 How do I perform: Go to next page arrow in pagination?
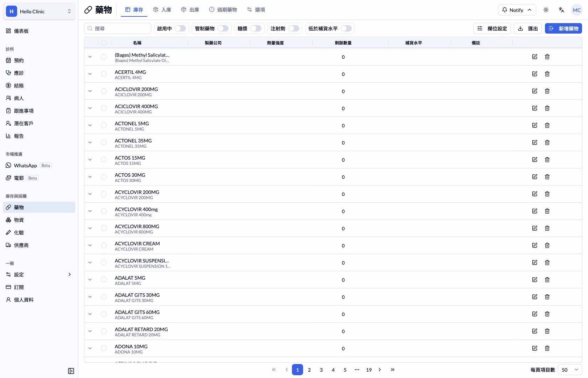pyautogui.click(x=380, y=370)
